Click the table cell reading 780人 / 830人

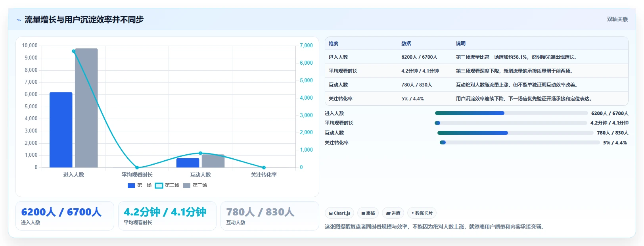417,85
